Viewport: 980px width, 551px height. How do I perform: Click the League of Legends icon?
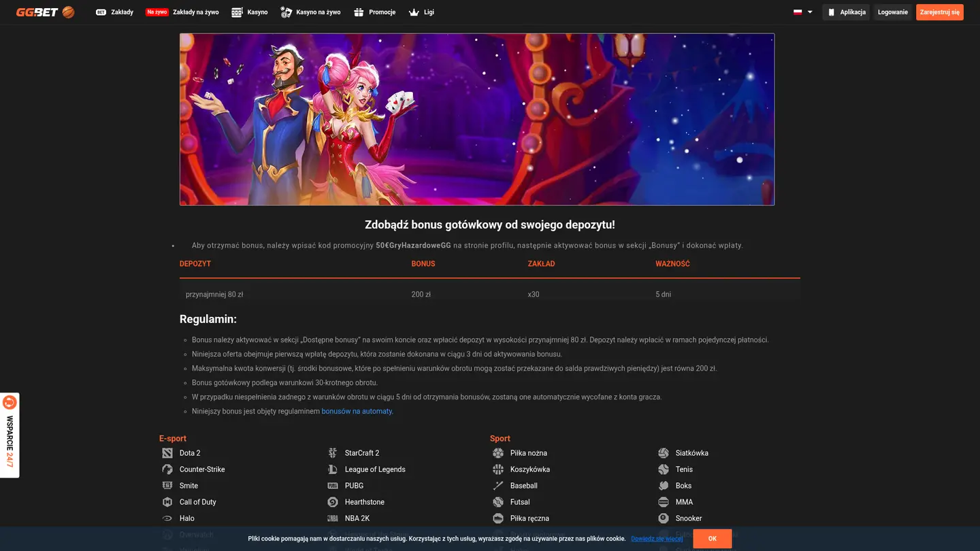click(333, 469)
